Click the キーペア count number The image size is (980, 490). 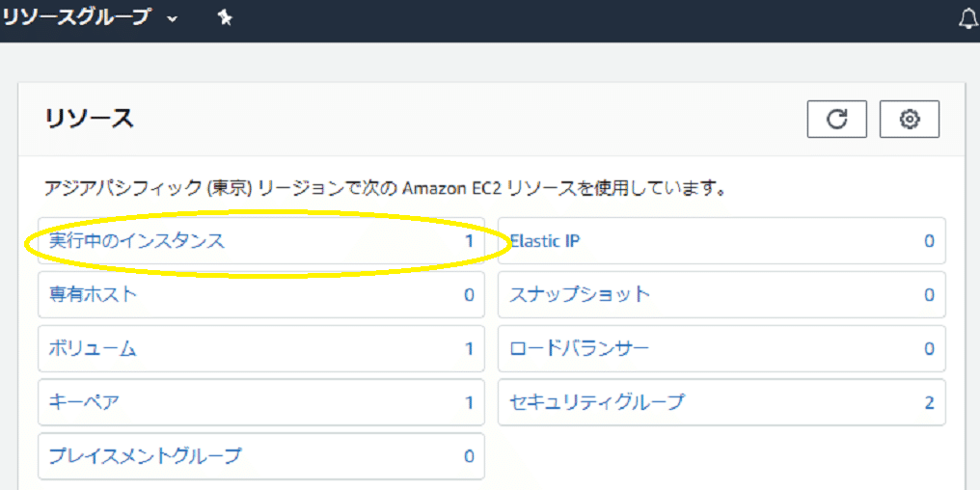pyautogui.click(x=469, y=402)
